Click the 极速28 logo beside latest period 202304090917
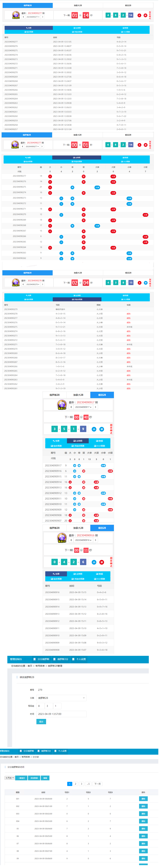 [x=62, y=404]
